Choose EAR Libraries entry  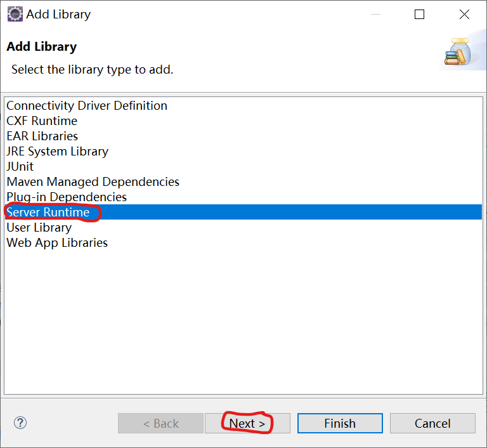tap(42, 136)
